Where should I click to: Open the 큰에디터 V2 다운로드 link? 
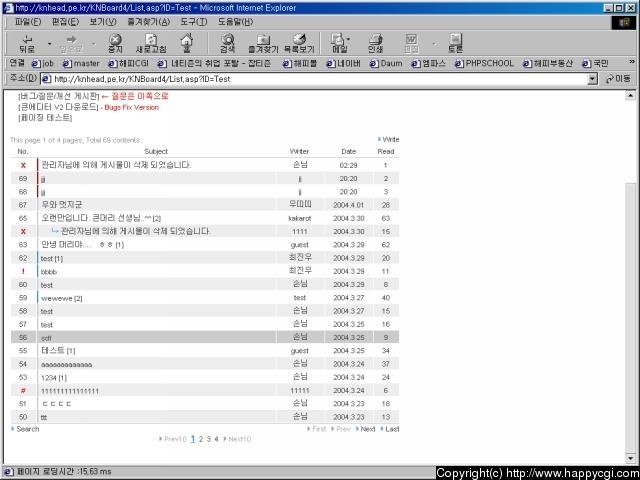click(x=58, y=107)
